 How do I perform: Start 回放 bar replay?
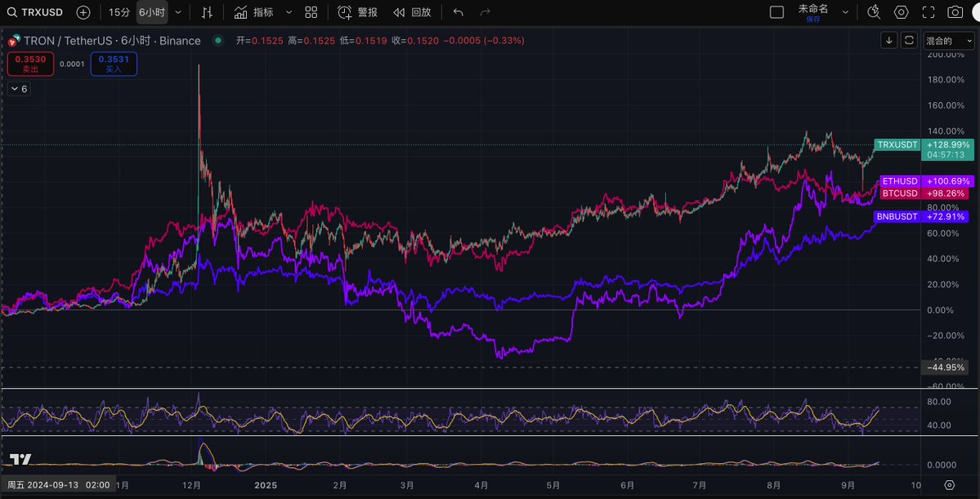pyautogui.click(x=413, y=12)
